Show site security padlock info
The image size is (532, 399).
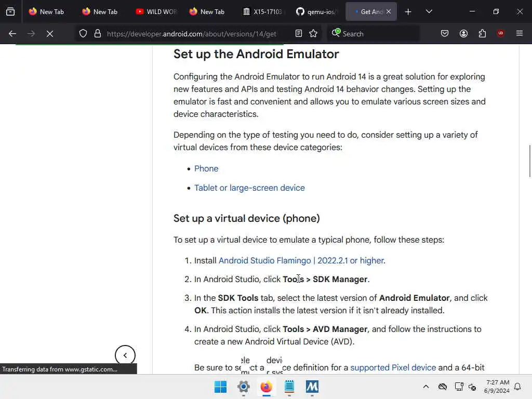point(97,34)
